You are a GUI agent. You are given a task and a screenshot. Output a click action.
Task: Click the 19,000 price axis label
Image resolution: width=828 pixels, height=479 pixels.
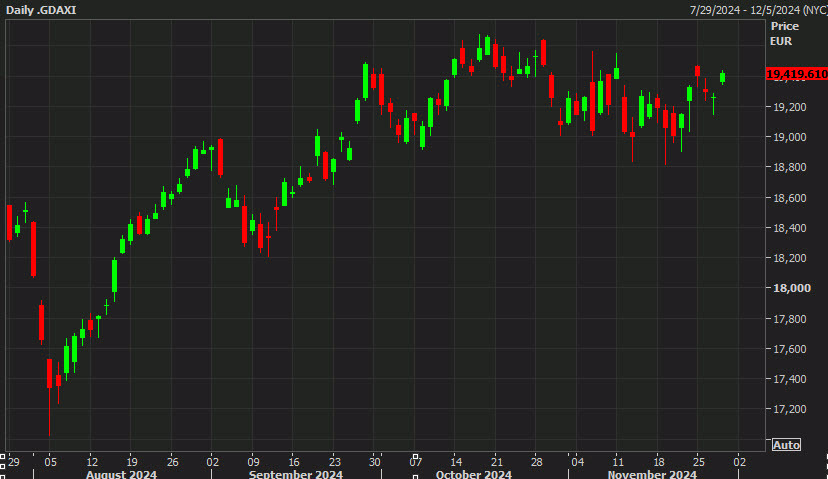(x=789, y=137)
